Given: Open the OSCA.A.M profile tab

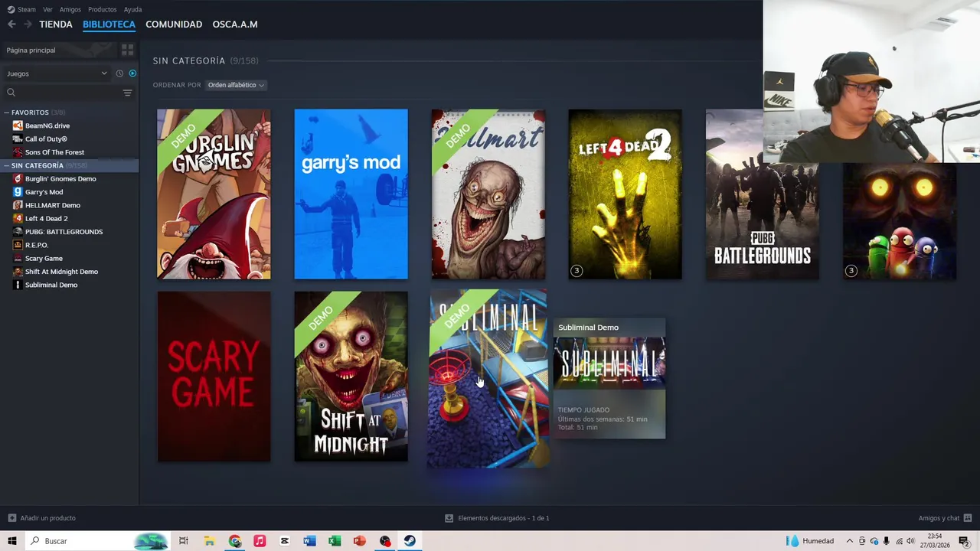Looking at the screenshot, I should click(235, 24).
